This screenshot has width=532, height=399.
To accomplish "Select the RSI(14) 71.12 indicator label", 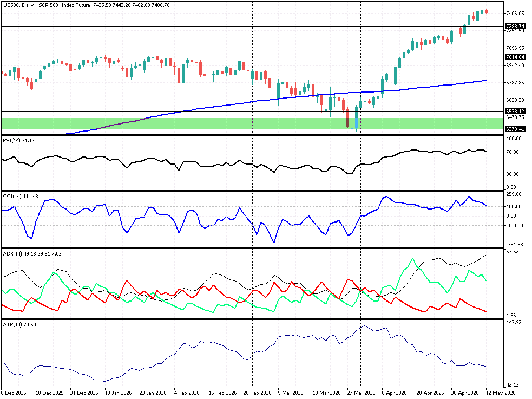I will (x=18, y=140).
